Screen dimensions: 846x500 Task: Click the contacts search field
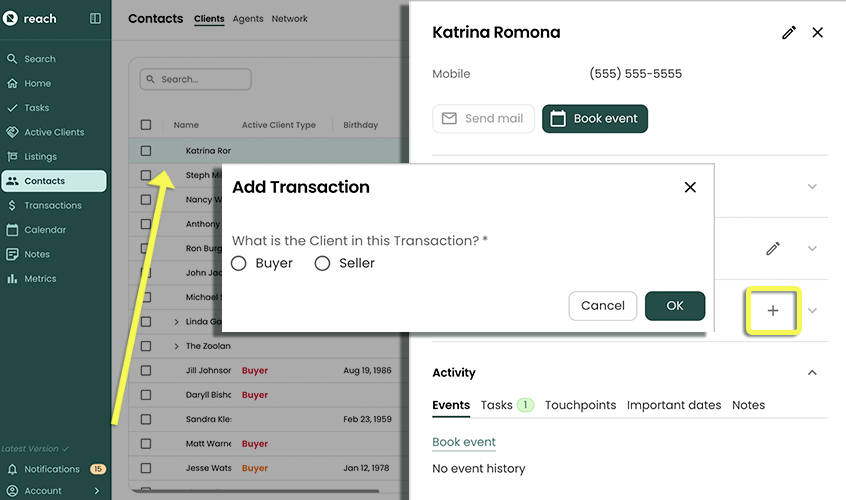196,79
